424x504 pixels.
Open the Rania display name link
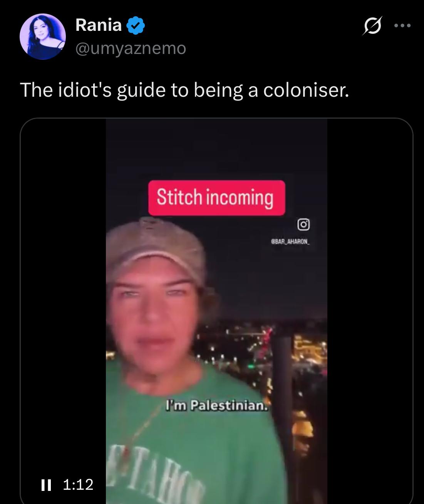pyautogui.click(x=99, y=25)
